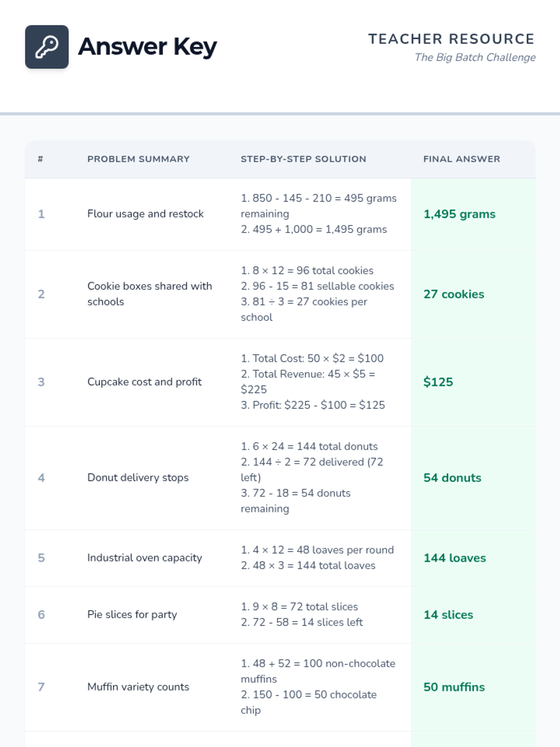
Task: Click the Final Answer column header
Action: [462, 159]
